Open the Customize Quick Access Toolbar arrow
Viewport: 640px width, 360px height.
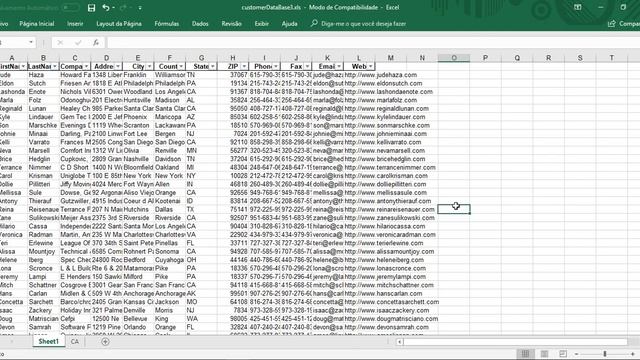click(x=140, y=8)
